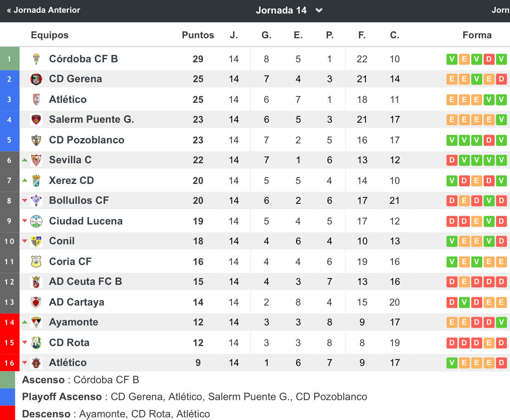Click the Conil team crest
510x420 pixels.
(x=36, y=241)
